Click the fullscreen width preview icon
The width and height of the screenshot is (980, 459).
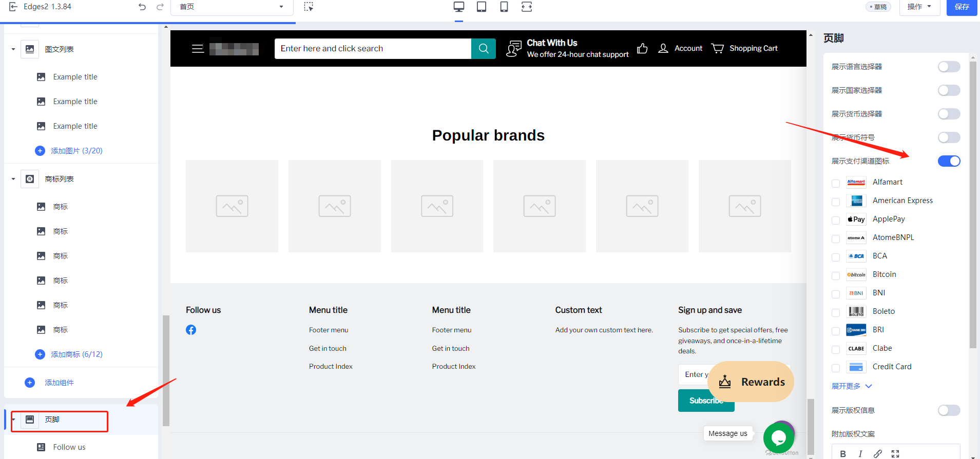[527, 7]
